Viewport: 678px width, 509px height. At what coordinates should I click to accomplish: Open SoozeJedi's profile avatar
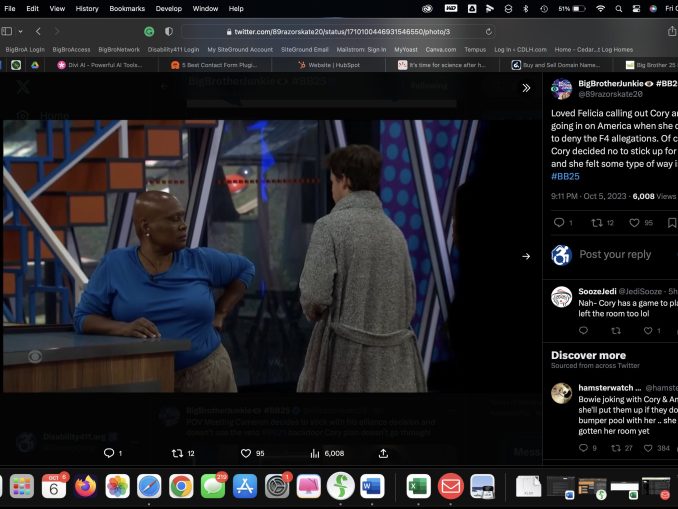click(562, 296)
